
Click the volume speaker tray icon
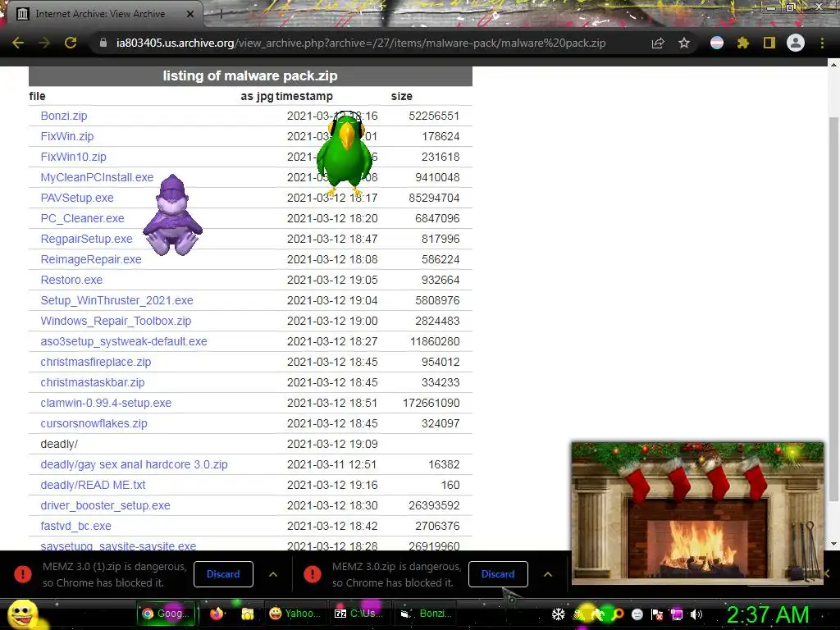tap(696, 614)
